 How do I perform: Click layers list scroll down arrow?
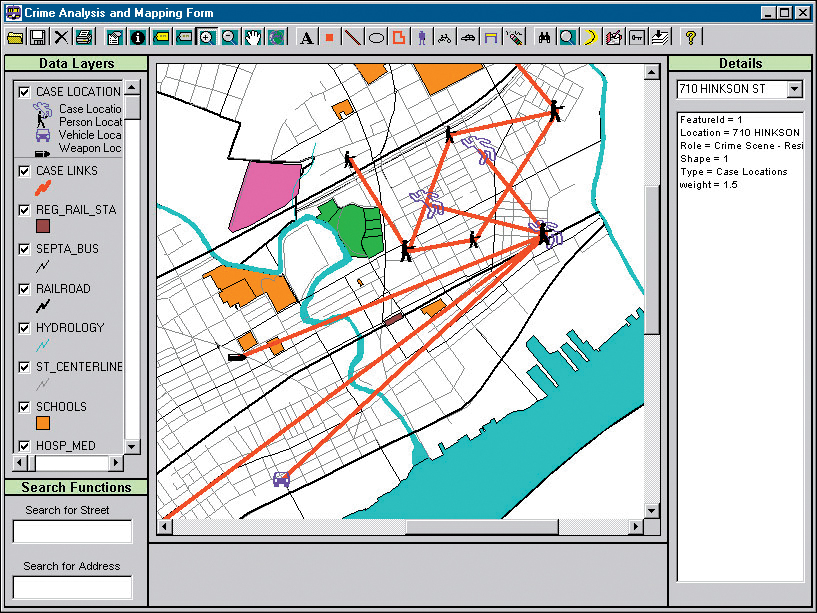tap(132, 447)
